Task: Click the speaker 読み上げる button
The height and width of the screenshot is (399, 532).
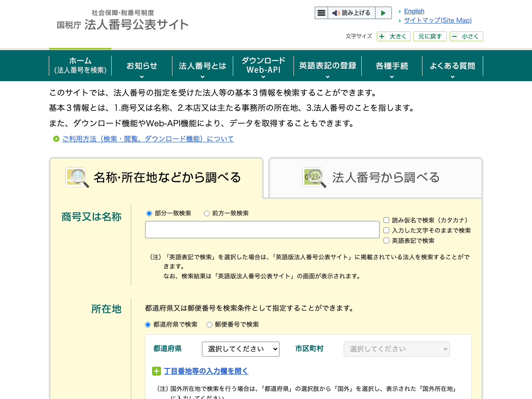Action: (x=352, y=13)
